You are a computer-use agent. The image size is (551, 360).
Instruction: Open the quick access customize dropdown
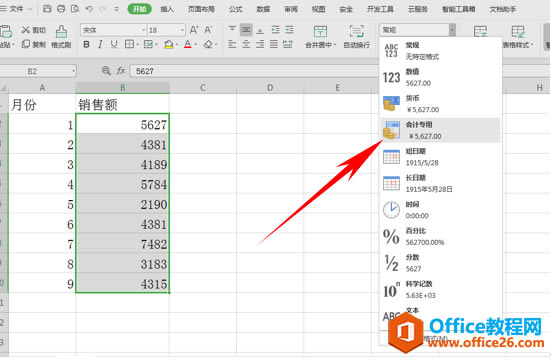tap(117, 9)
